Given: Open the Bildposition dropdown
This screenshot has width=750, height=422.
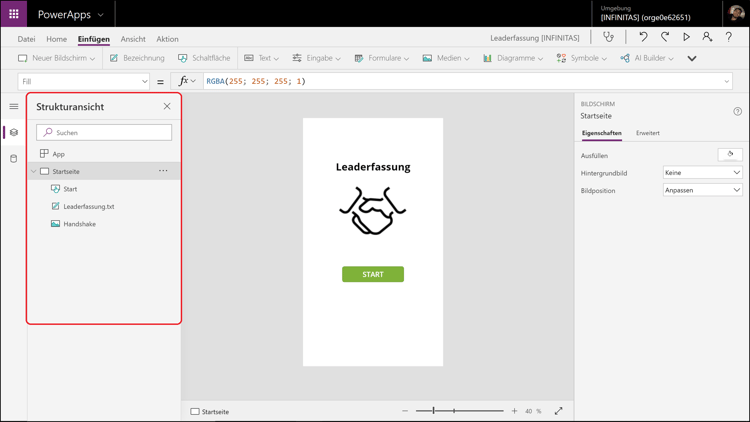Looking at the screenshot, I should pyautogui.click(x=702, y=190).
